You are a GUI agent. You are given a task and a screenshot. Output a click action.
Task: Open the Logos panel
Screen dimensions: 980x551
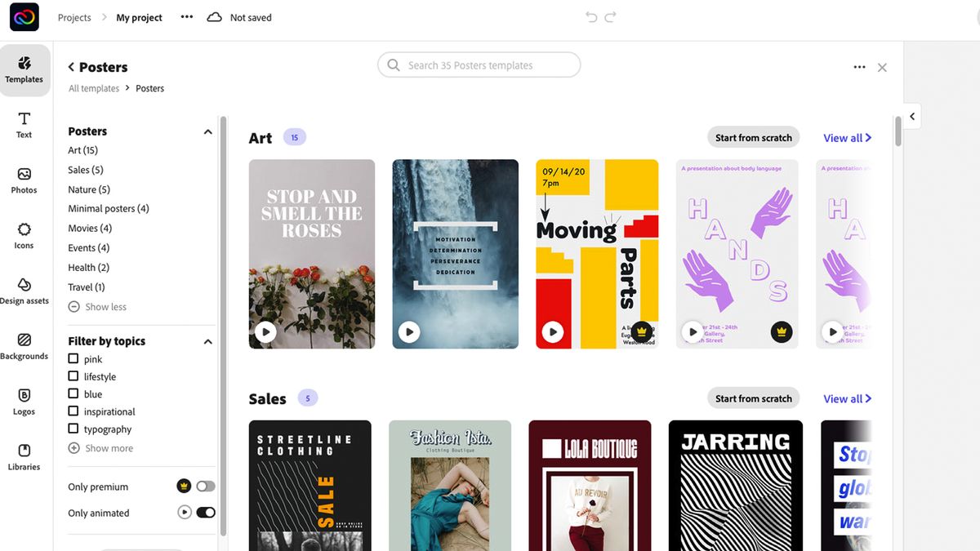click(x=24, y=402)
